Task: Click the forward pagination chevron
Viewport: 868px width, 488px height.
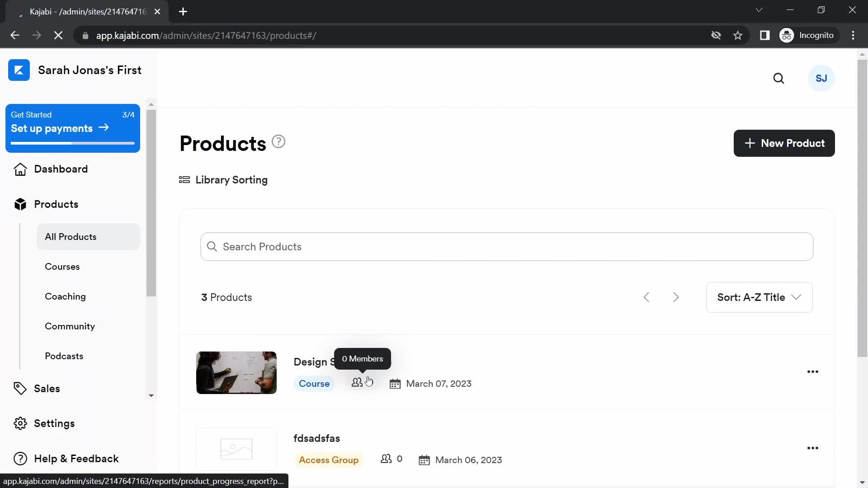Action: click(677, 297)
